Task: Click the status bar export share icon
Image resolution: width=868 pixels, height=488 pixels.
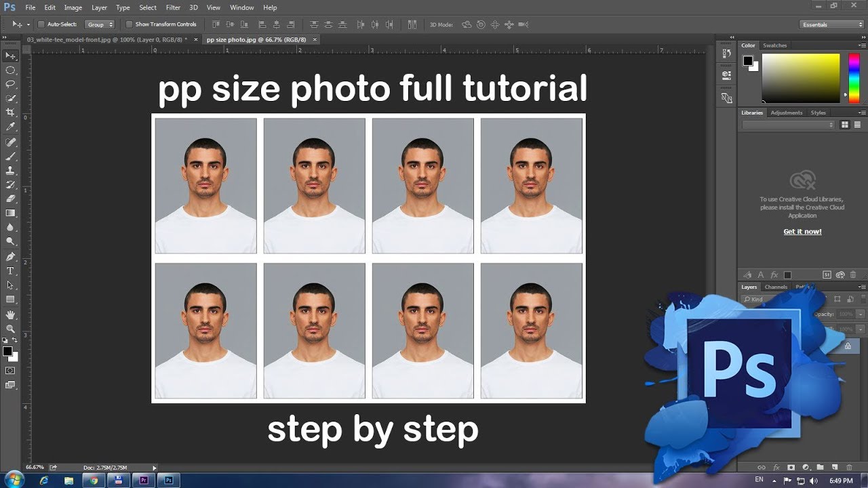Action: [x=53, y=467]
